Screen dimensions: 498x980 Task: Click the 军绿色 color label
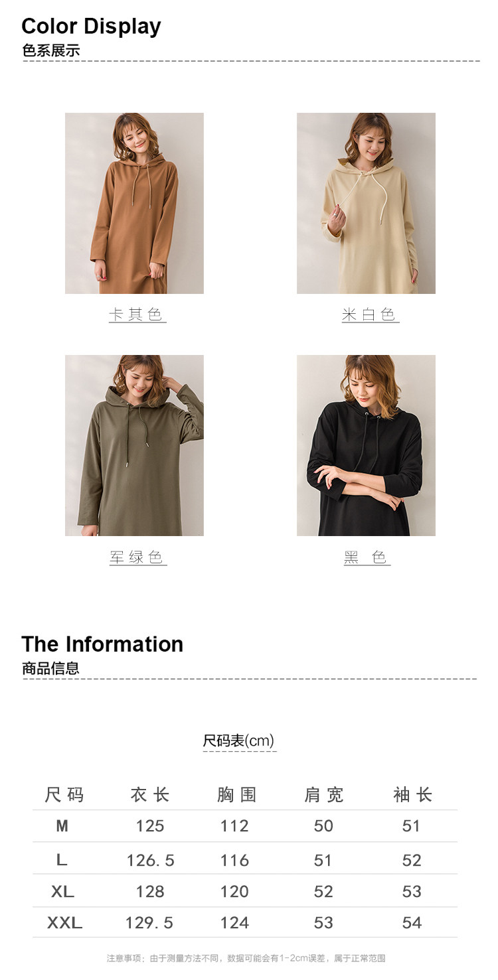(x=137, y=557)
